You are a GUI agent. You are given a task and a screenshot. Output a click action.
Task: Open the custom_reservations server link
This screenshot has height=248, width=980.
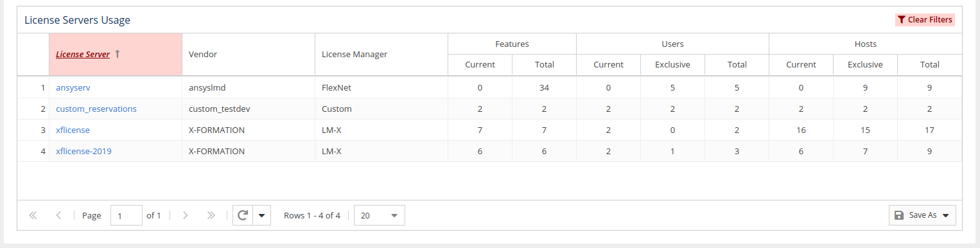(x=96, y=109)
